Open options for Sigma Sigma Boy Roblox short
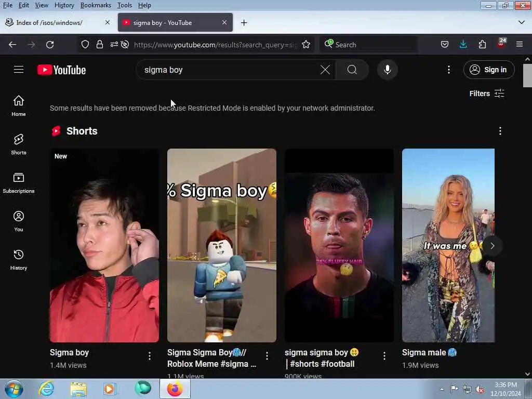This screenshot has height=399, width=532. (x=267, y=355)
